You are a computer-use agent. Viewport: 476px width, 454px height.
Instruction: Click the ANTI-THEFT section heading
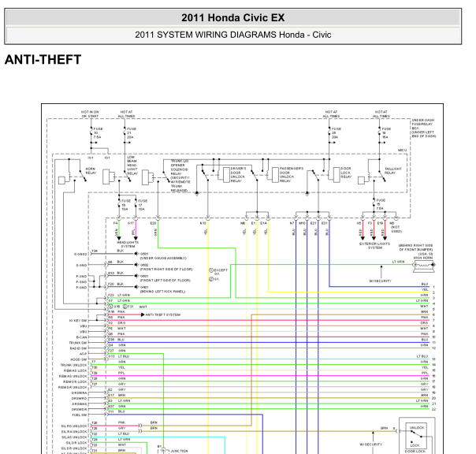click(43, 60)
